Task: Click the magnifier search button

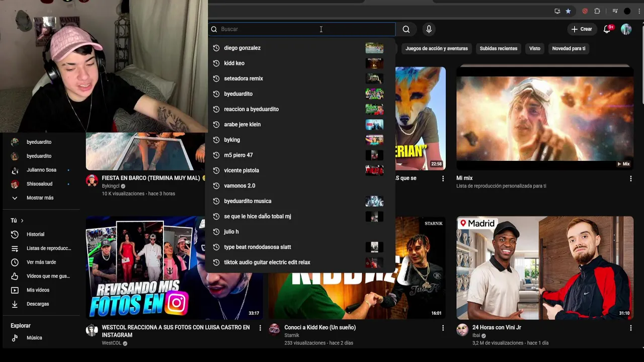Action: click(x=406, y=29)
